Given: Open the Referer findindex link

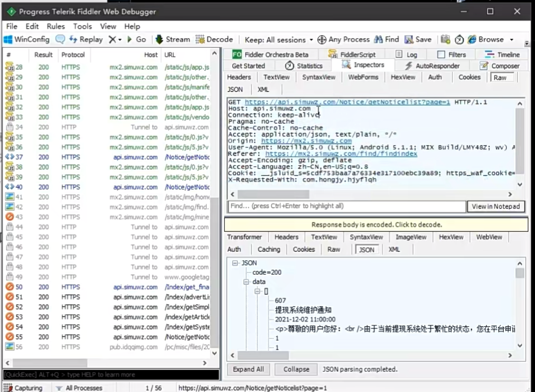Looking at the screenshot, I should coord(341,154).
